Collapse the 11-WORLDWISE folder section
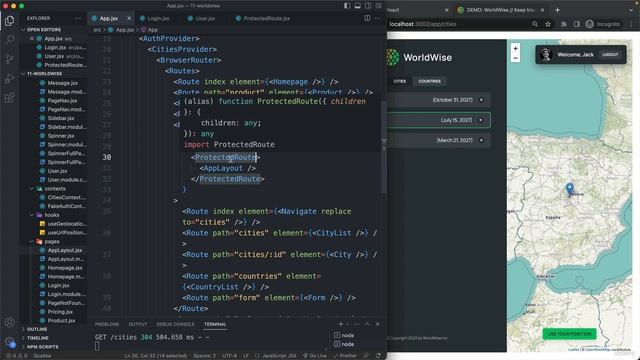640x360 pixels. [44, 74]
